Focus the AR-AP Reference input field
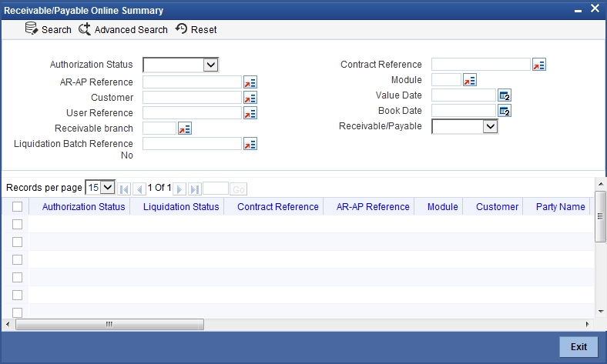The width and height of the screenshot is (607, 364). point(192,82)
